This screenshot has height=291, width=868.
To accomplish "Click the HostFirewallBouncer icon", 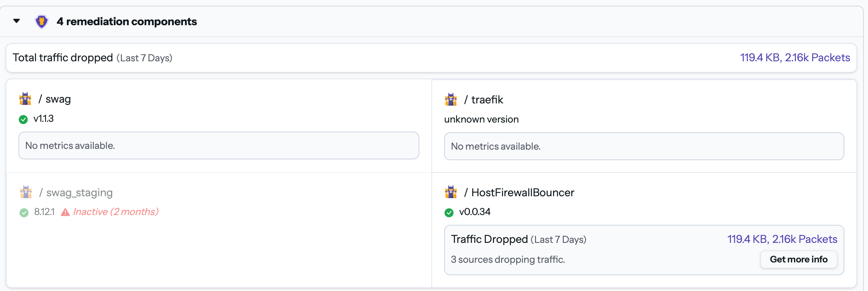I will pyautogui.click(x=451, y=192).
